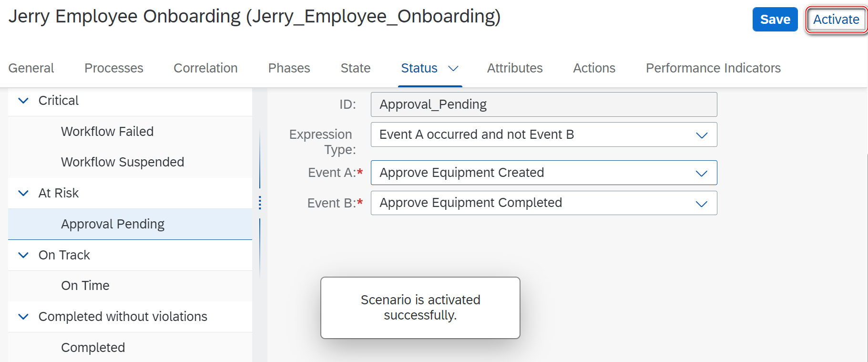Screen dimensions: 868x362
Task: Go to the Attributes tab
Action: (x=514, y=68)
